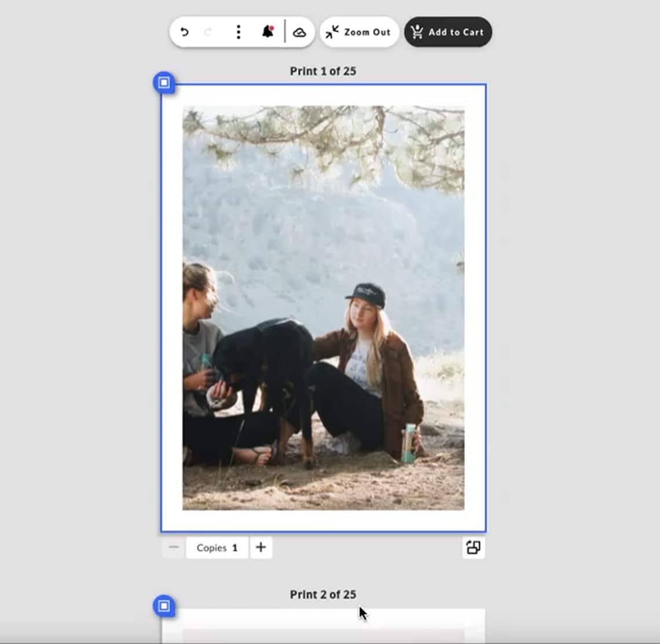The width and height of the screenshot is (660, 644).
Task: Click the shrink arrows icon in Zoom Out
Action: [x=332, y=32]
